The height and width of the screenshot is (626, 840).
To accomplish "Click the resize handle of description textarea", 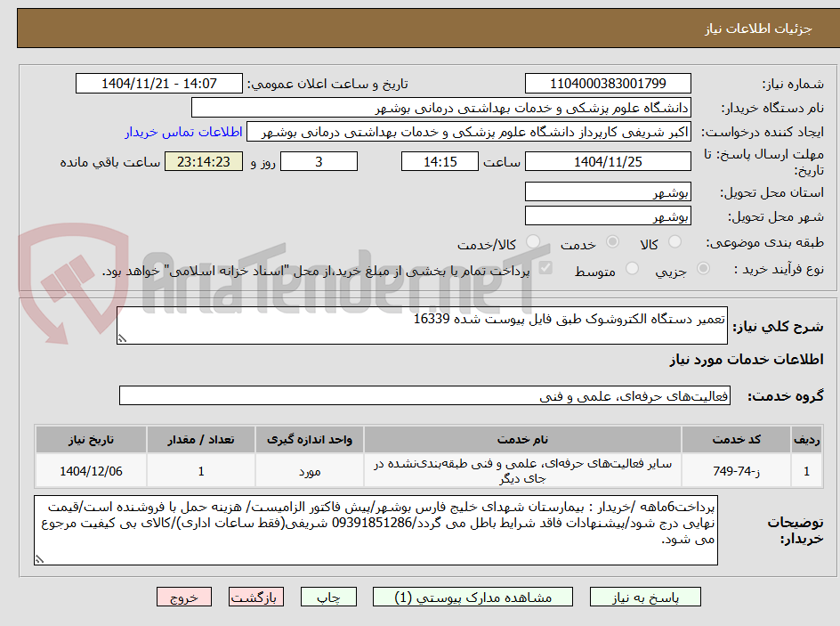I will coord(122,338).
